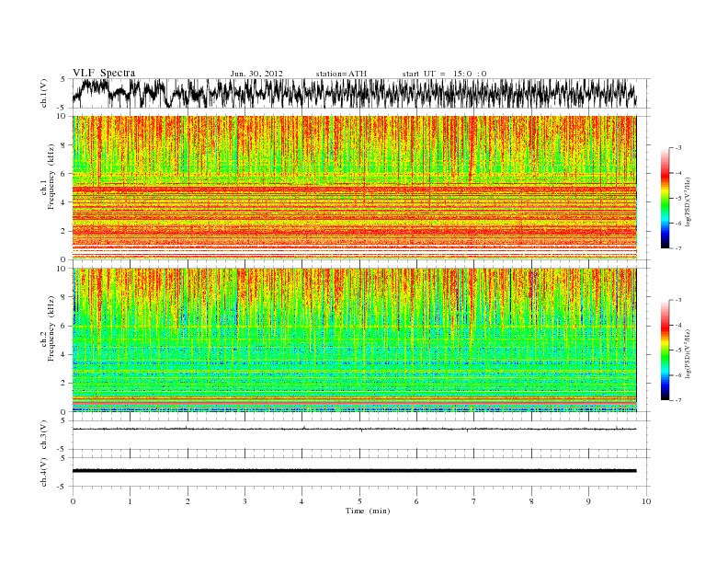
Task: Click the "start UT = 15:0 :0" header text
Action: 444,74
